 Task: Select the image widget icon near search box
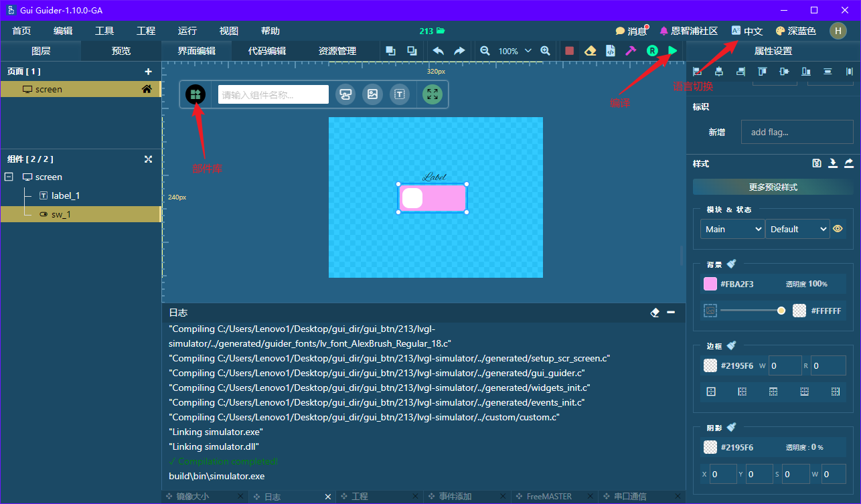[372, 94]
